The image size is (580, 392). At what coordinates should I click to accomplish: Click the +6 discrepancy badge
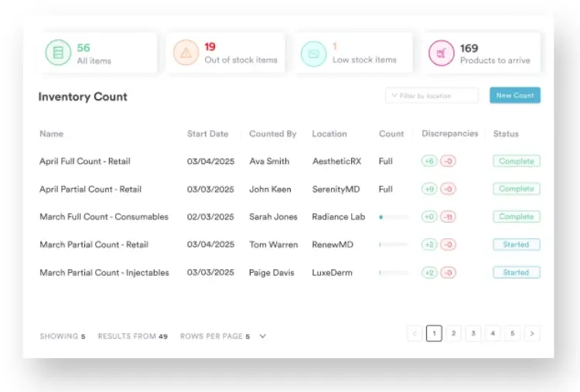coord(429,161)
